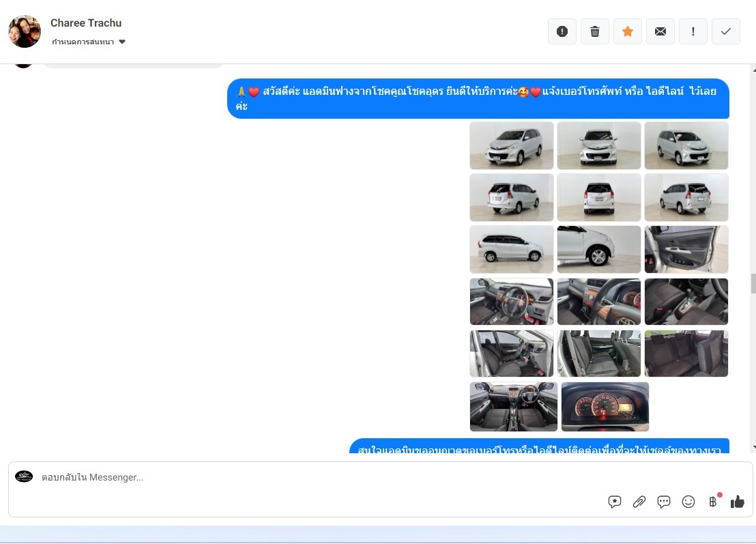The width and height of the screenshot is (756, 544).
Task: Open front-left silver car photo
Action: pos(512,145)
